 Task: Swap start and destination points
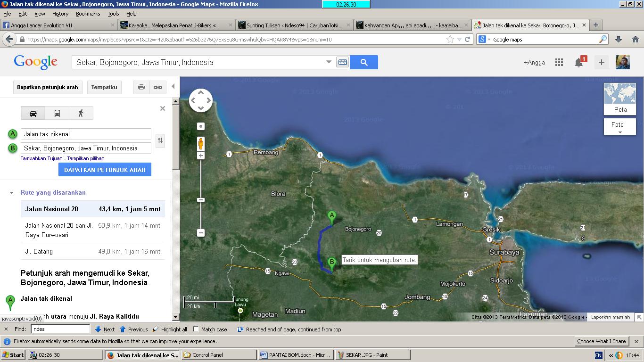coord(160,140)
